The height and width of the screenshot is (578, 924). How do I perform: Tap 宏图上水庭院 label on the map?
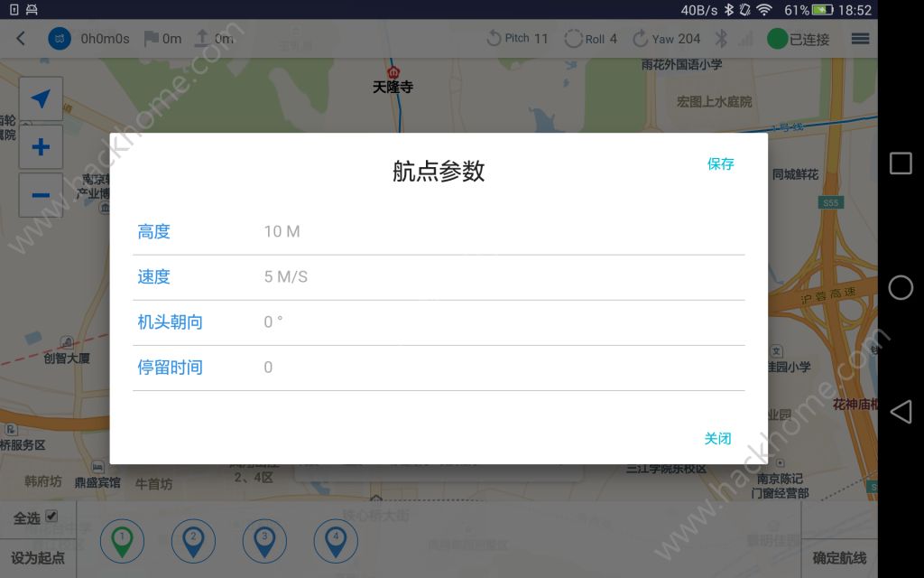point(715,101)
